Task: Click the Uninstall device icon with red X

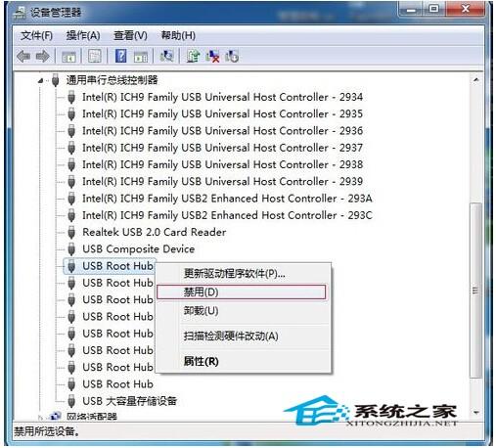Action: (212, 56)
